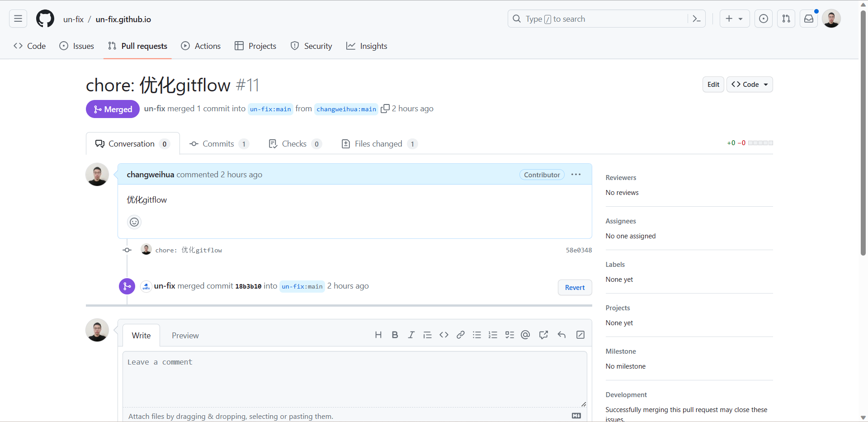Open comment options three-dot menu
The image size is (868, 422).
pyautogui.click(x=576, y=175)
